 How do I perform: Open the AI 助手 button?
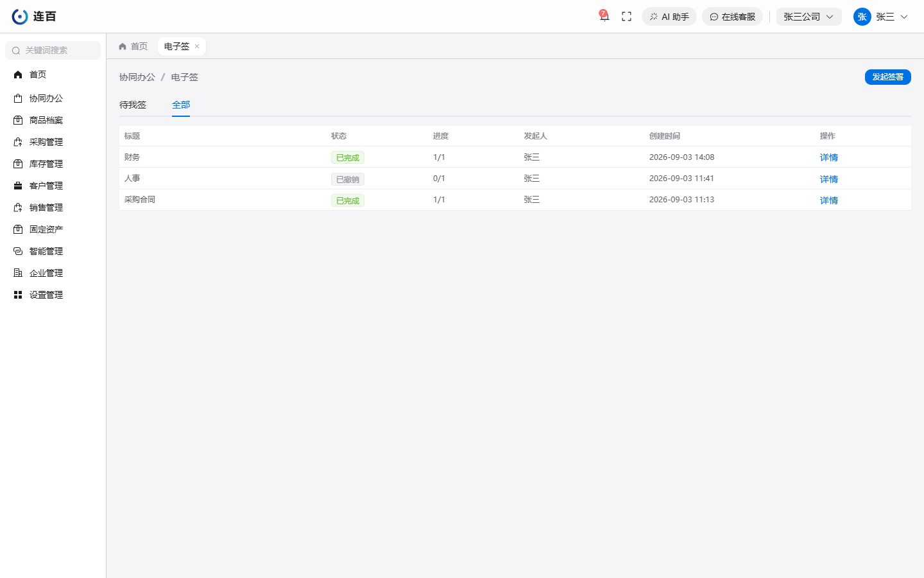(x=669, y=17)
